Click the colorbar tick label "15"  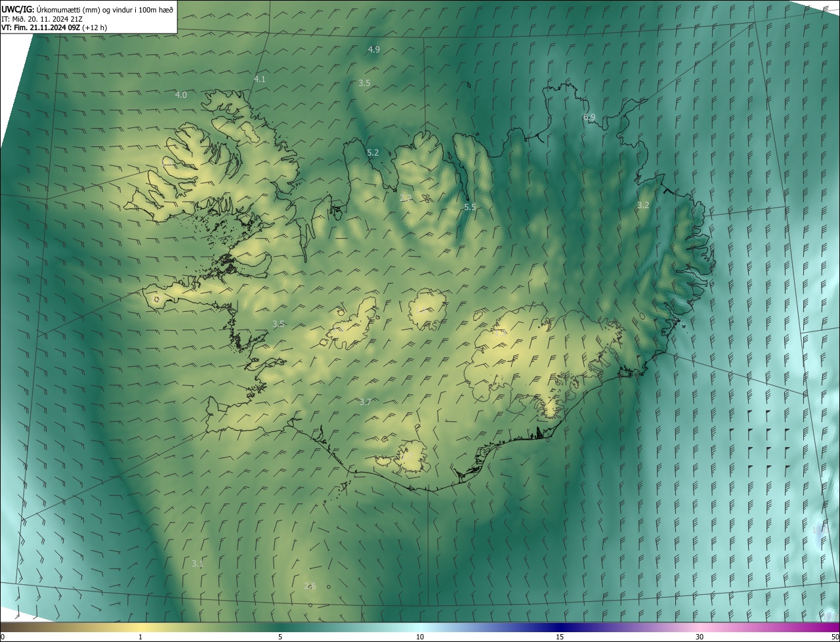point(560,637)
